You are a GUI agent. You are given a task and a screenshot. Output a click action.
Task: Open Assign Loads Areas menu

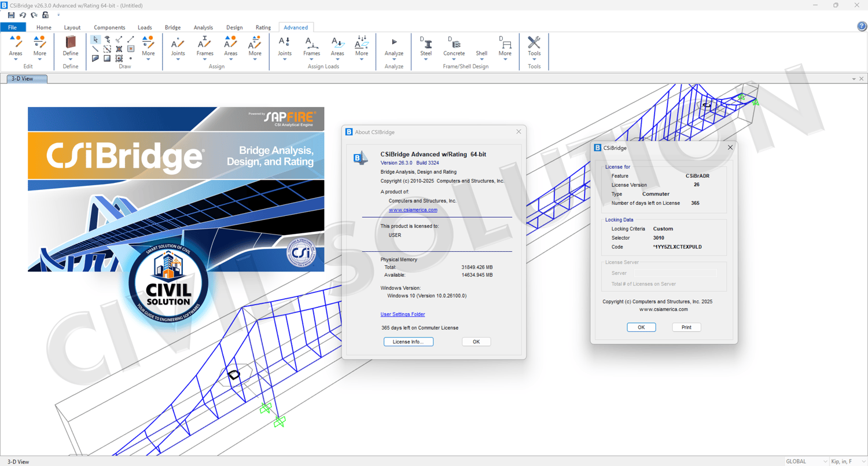(x=337, y=47)
